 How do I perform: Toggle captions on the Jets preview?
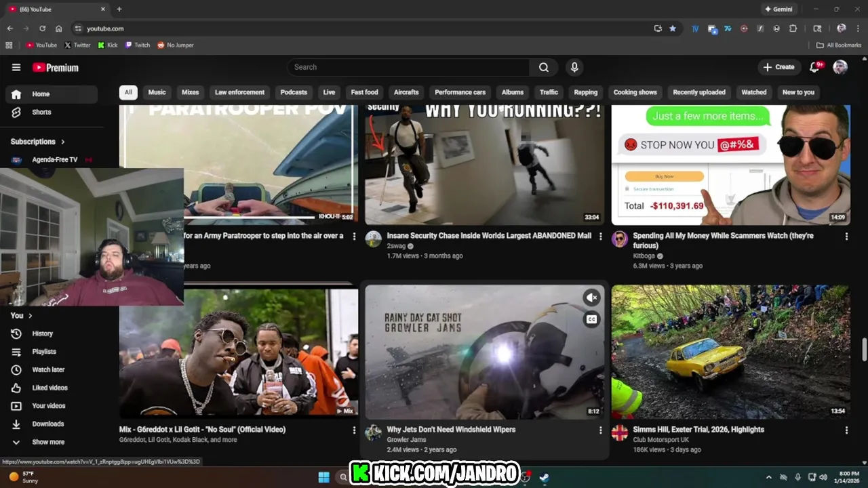(x=591, y=320)
